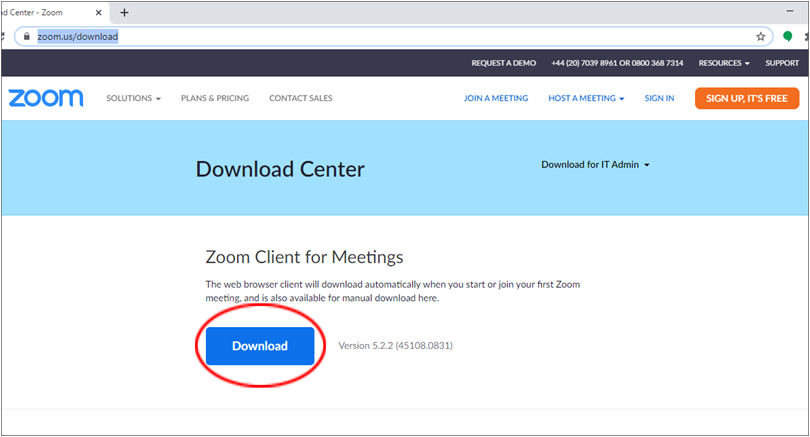Click the Sign In link
810x437 pixels.
pyautogui.click(x=659, y=98)
